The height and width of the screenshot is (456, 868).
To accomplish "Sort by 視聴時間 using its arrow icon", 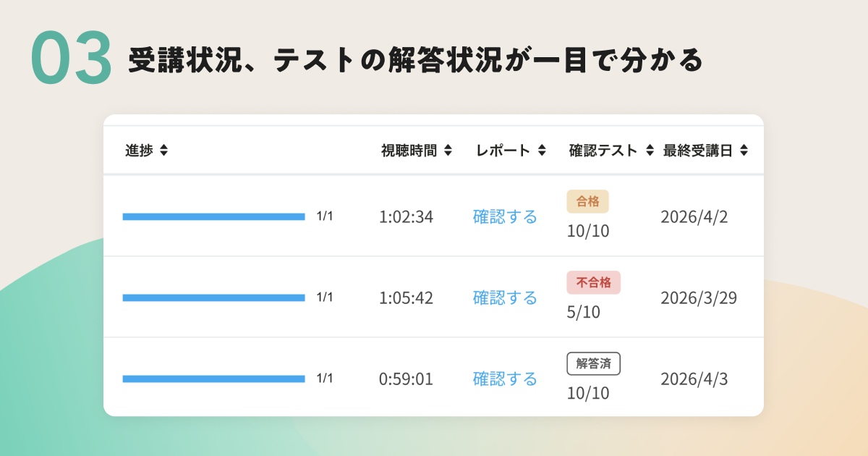I will (448, 151).
